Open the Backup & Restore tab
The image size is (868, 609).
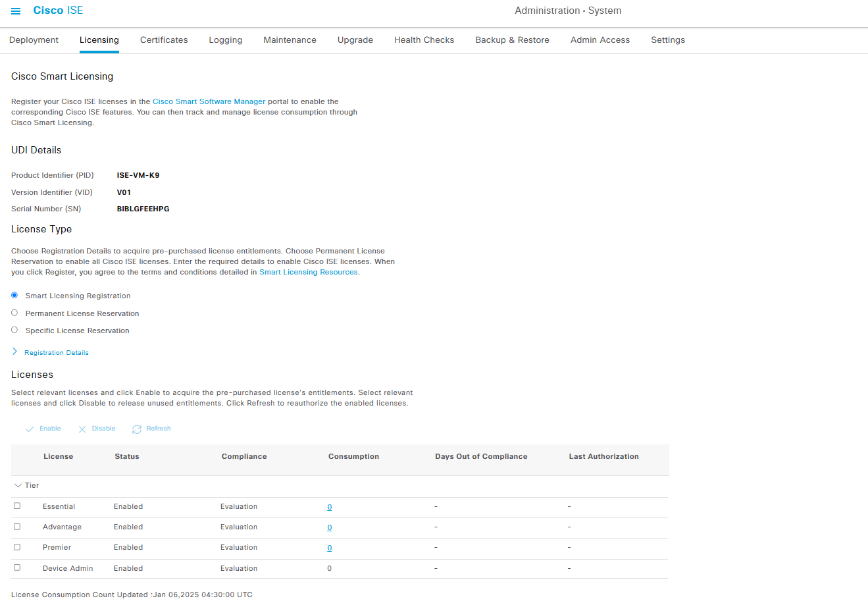pos(513,40)
